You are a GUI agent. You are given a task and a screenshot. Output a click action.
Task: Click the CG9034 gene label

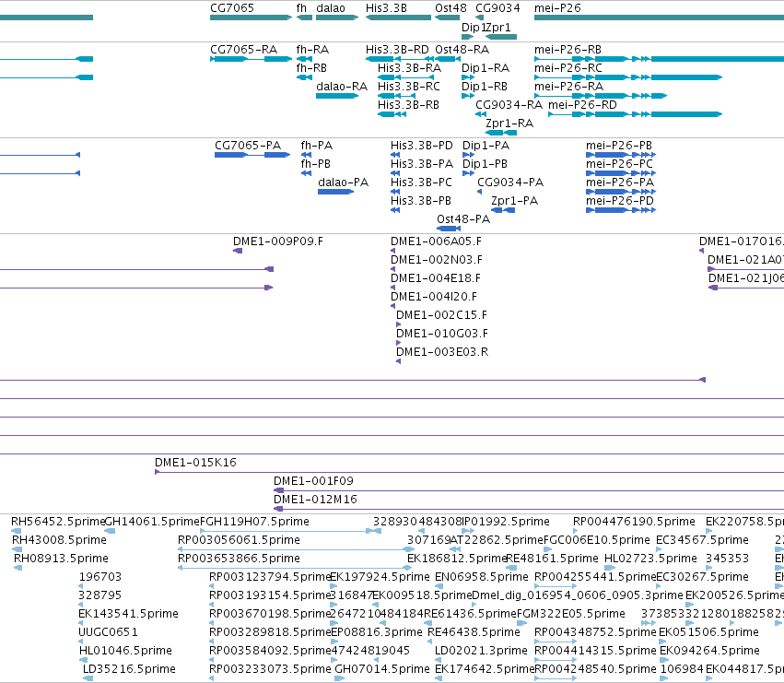(497, 8)
